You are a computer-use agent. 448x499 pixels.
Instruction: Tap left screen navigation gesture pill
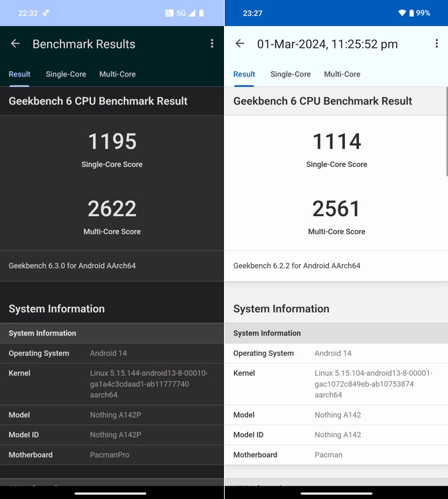click(110, 493)
